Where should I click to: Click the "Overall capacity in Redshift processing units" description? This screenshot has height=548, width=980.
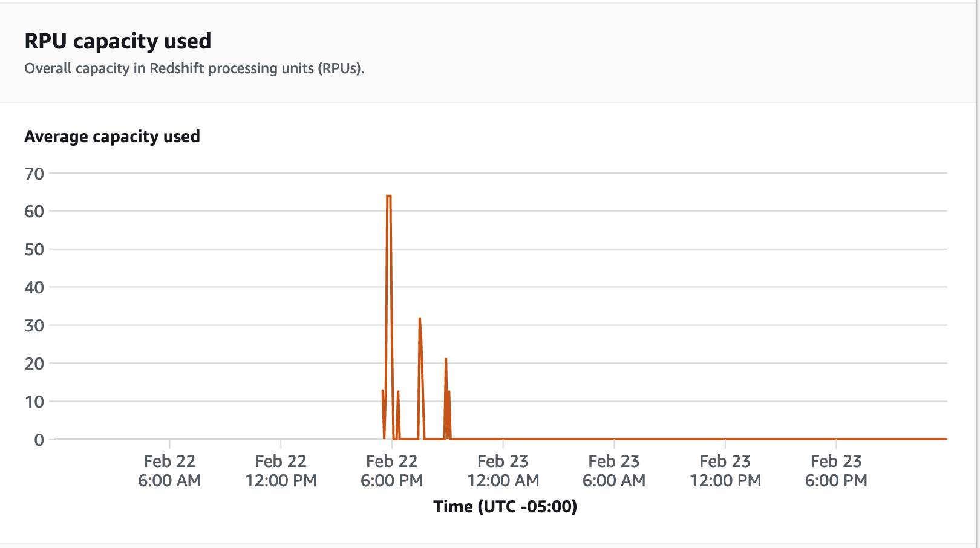point(194,68)
